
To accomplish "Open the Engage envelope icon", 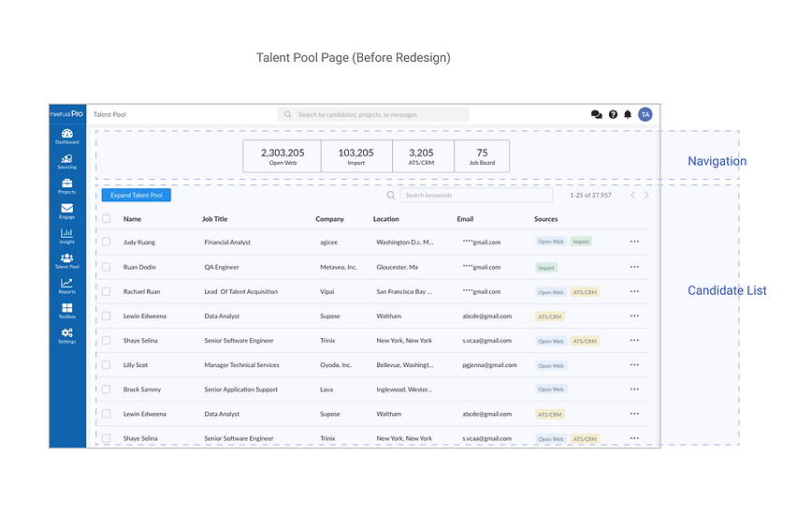I will [x=66, y=211].
